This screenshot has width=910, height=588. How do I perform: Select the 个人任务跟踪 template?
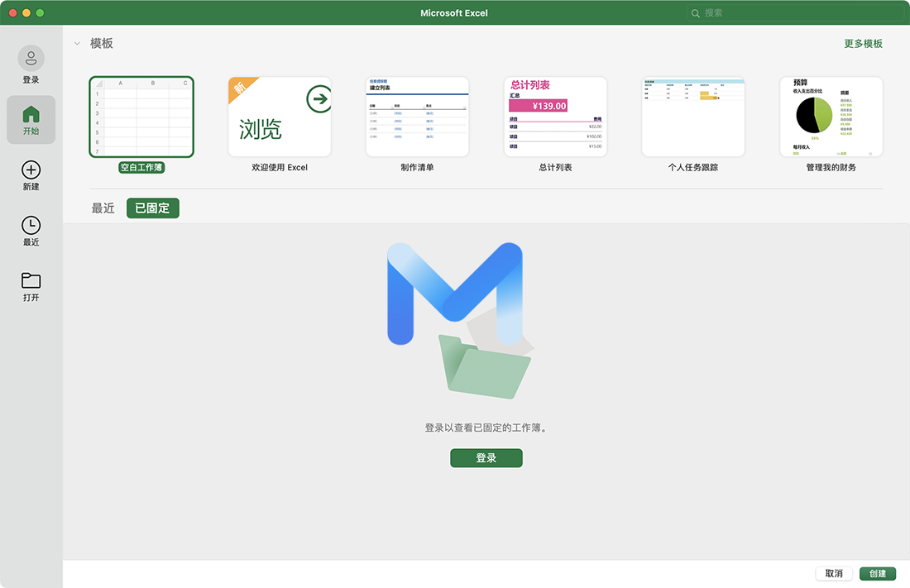pos(693,117)
